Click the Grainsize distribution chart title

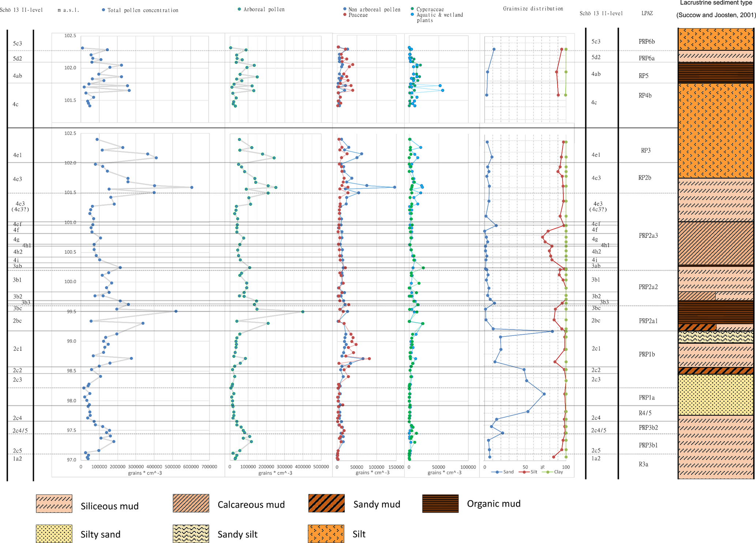pyautogui.click(x=533, y=8)
